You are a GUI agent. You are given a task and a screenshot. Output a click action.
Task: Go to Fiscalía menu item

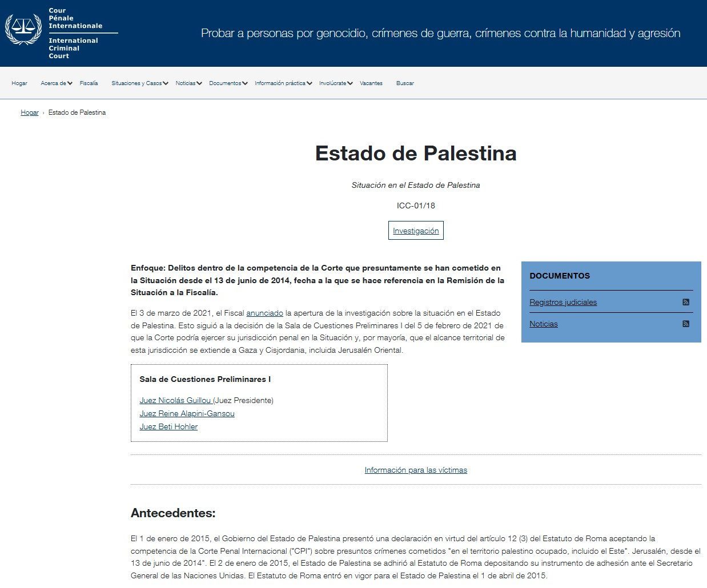89,83
